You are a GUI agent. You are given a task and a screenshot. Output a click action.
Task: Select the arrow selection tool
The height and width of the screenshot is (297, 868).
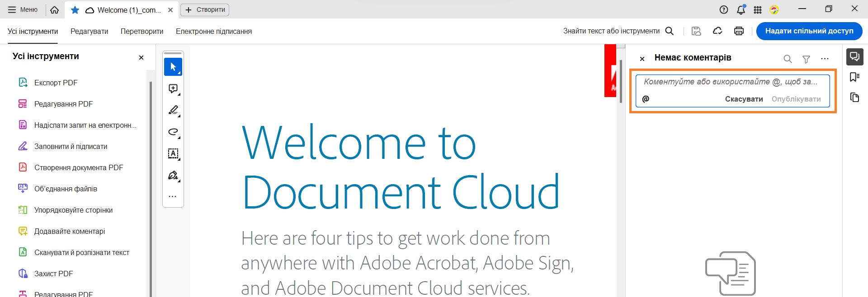pos(173,67)
